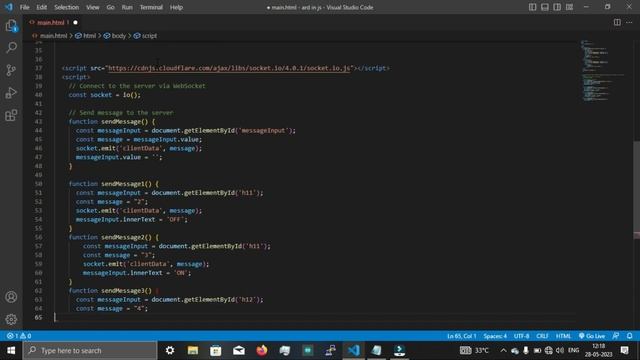
Task: Open the Customize Layout icon
Action: tap(569, 7)
